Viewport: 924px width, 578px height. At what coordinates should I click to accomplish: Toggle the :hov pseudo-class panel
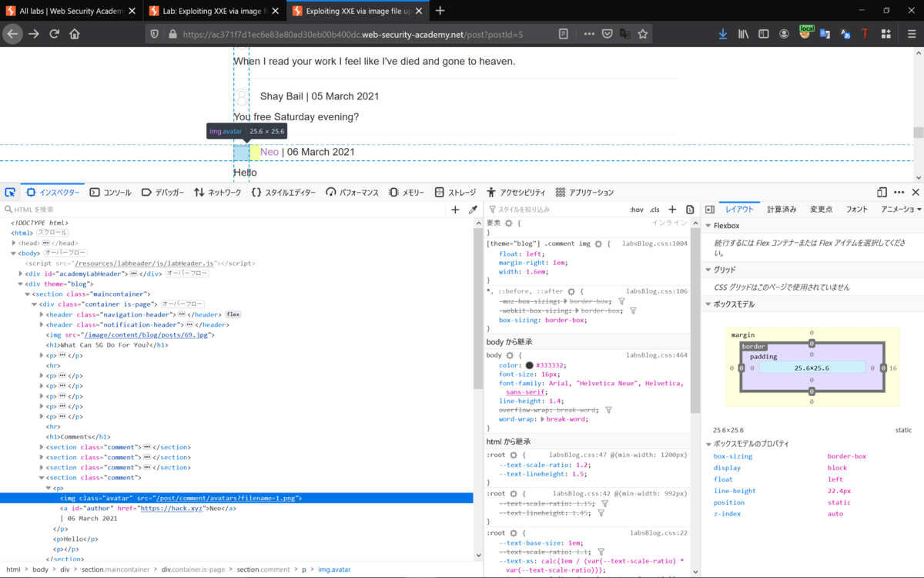pos(637,210)
